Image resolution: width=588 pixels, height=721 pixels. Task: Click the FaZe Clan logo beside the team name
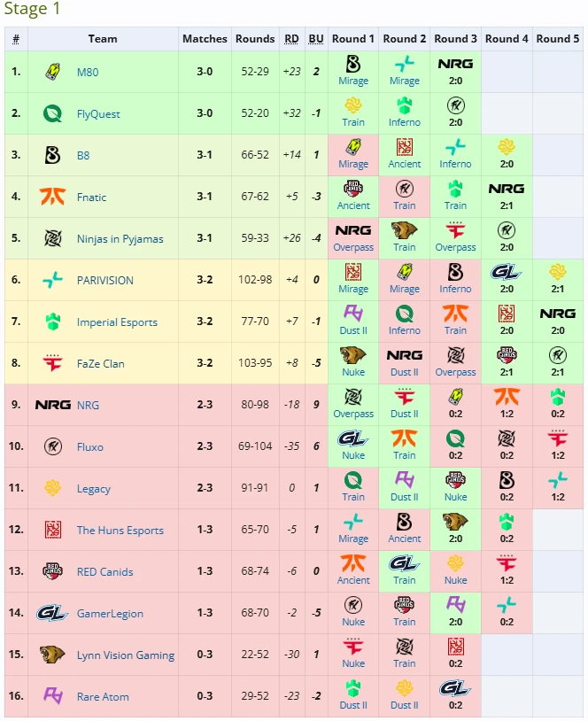(x=52, y=363)
